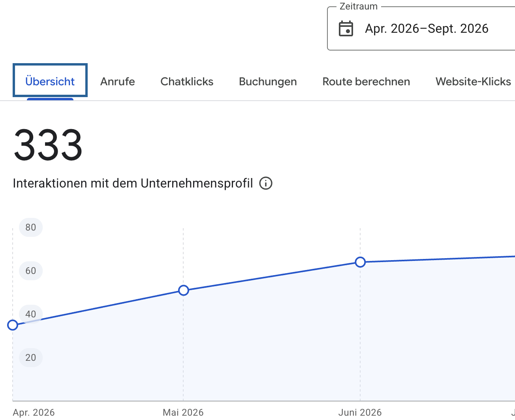Image resolution: width=515 pixels, height=420 pixels.
Task: Open the Zeitraum date range picker
Action: coord(421,28)
